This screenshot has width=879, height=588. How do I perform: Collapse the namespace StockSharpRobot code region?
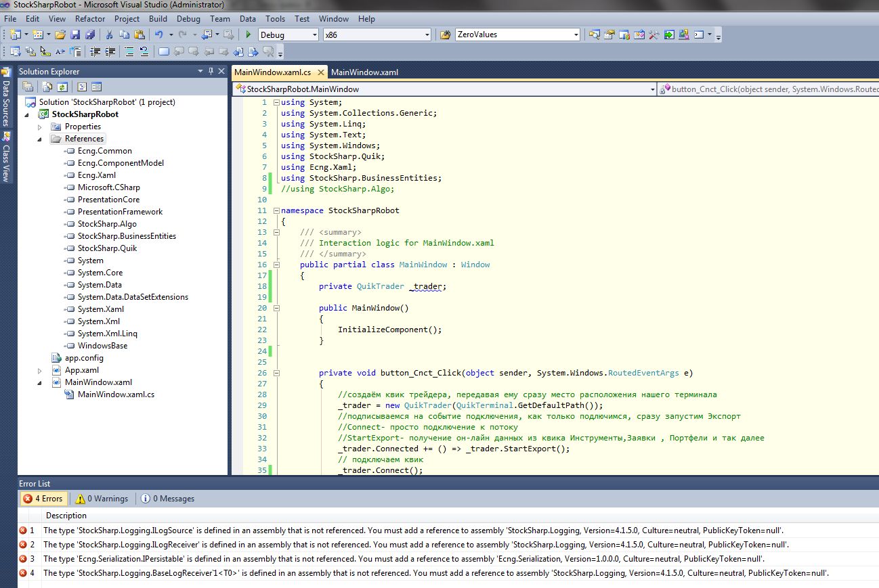(276, 210)
